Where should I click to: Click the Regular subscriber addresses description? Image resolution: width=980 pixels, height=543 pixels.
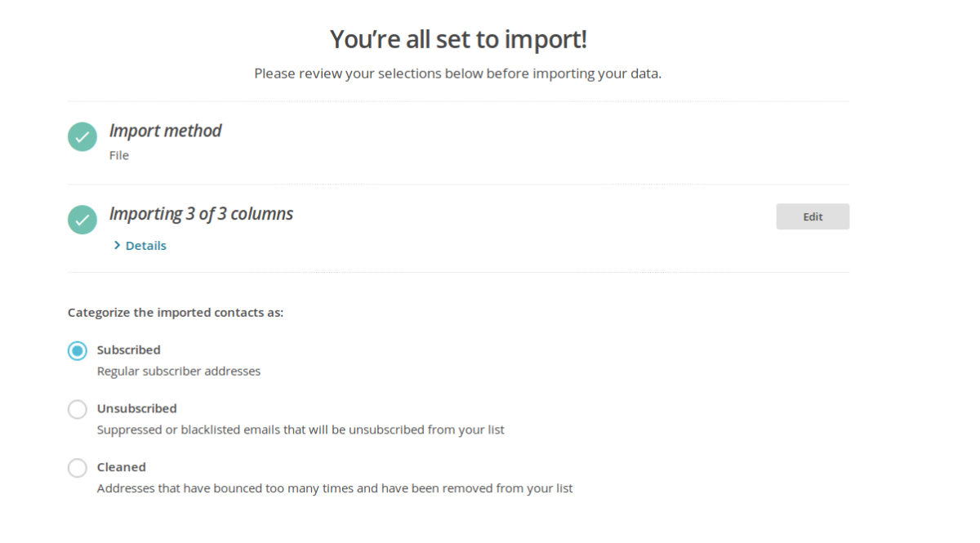tap(179, 371)
